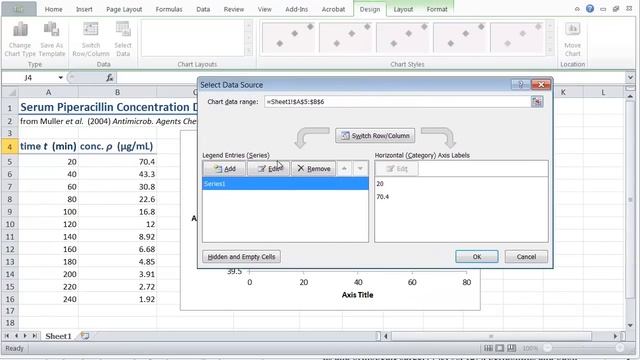This screenshot has width=640, height=360.
Task: Minimize the ribbon caret icon
Action: click(x=577, y=9)
